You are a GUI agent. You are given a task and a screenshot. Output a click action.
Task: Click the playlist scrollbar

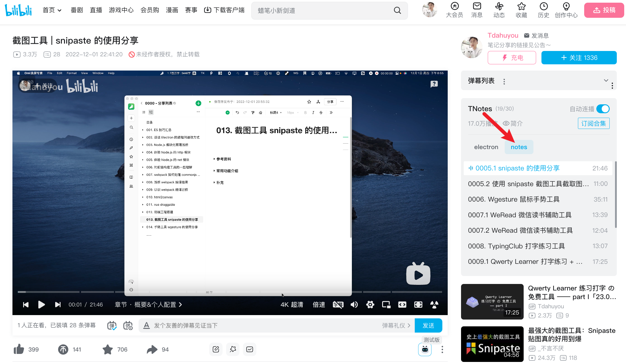pyautogui.click(x=616, y=194)
